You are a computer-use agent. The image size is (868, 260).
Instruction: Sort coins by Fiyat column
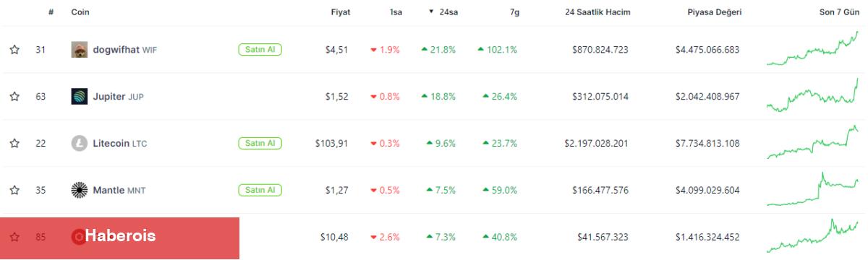pyautogui.click(x=341, y=12)
